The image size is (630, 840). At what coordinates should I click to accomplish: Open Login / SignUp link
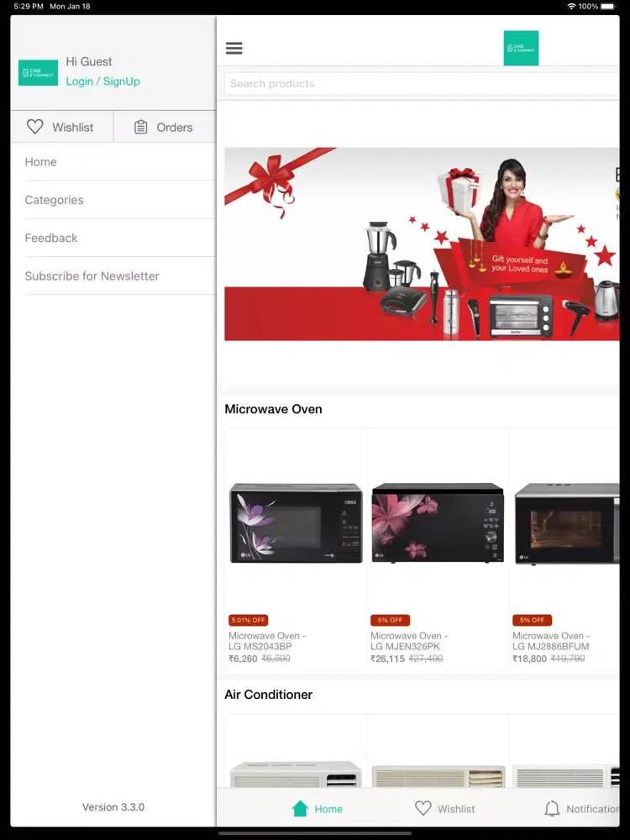[x=102, y=81]
